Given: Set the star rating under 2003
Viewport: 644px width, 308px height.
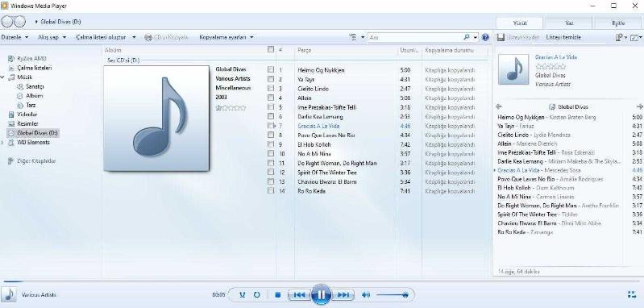Looking at the screenshot, I should [x=231, y=108].
